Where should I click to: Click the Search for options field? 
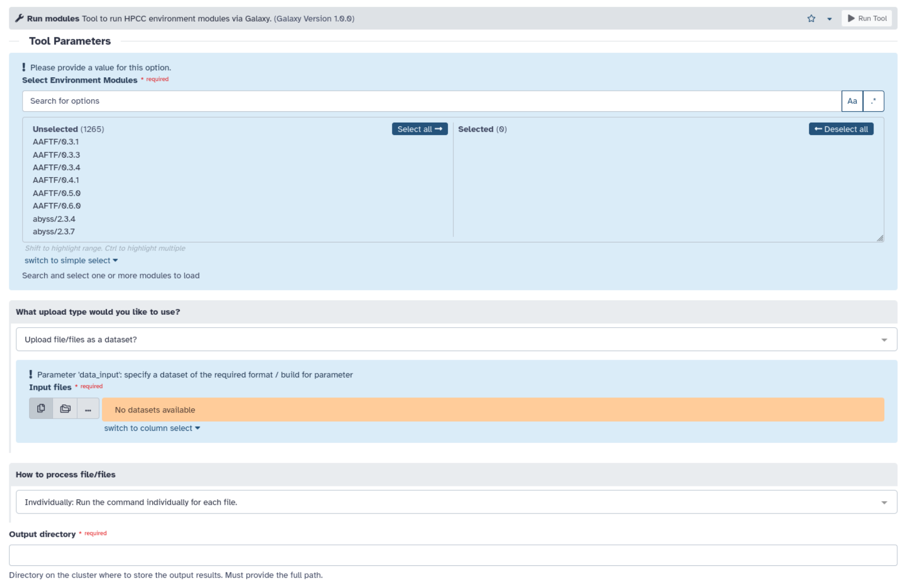pos(431,101)
